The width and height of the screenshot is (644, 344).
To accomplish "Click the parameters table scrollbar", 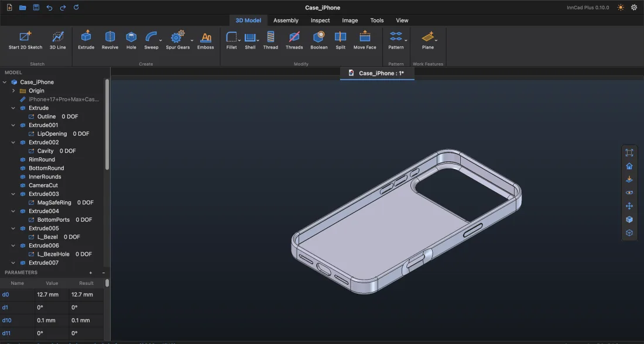I will (x=107, y=283).
